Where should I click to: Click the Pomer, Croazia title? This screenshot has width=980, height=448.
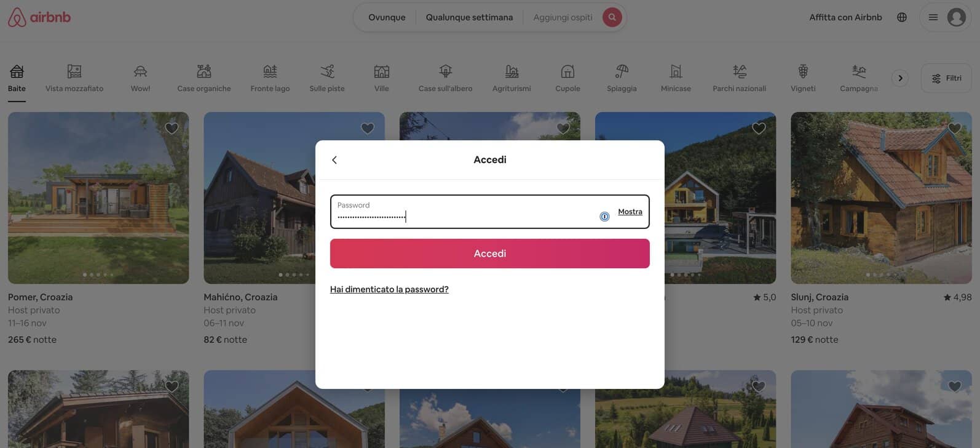tap(41, 297)
